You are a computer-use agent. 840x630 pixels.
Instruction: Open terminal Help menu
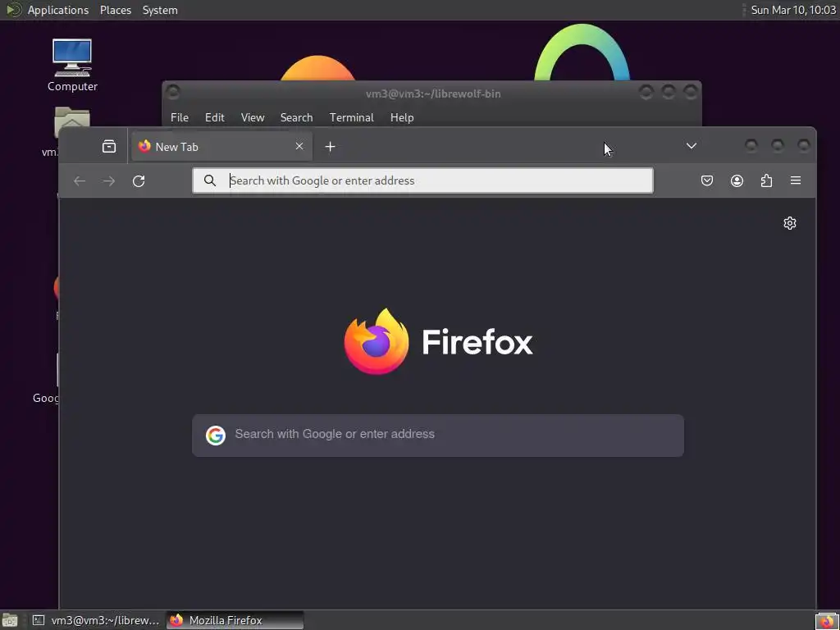(402, 117)
